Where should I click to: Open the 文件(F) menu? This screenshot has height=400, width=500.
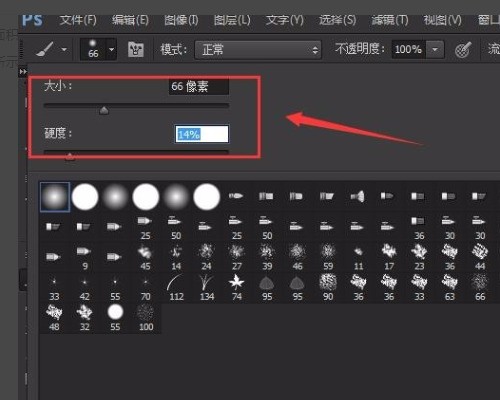tap(78, 20)
